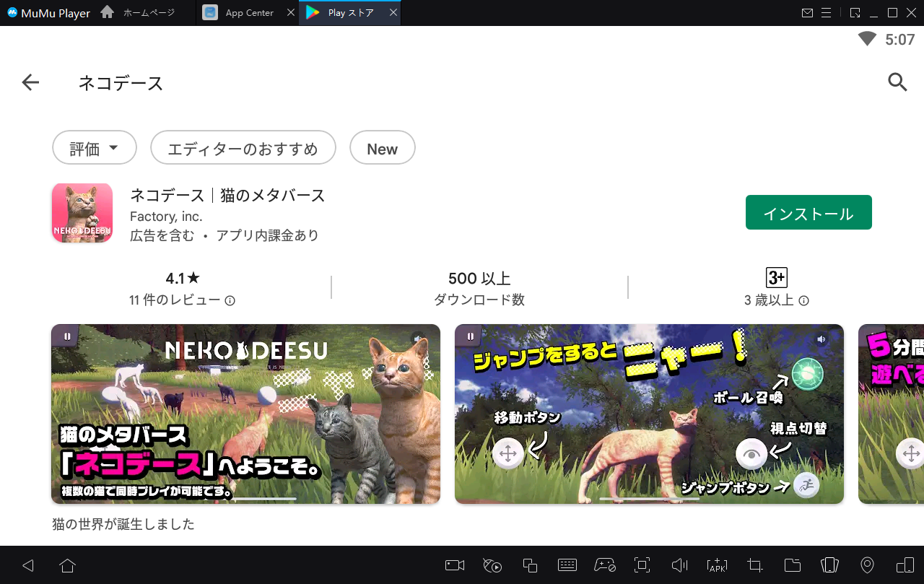This screenshot has height=584, width=924.
Task: Open the gamepad settings icon
Action: click(605, 565)
